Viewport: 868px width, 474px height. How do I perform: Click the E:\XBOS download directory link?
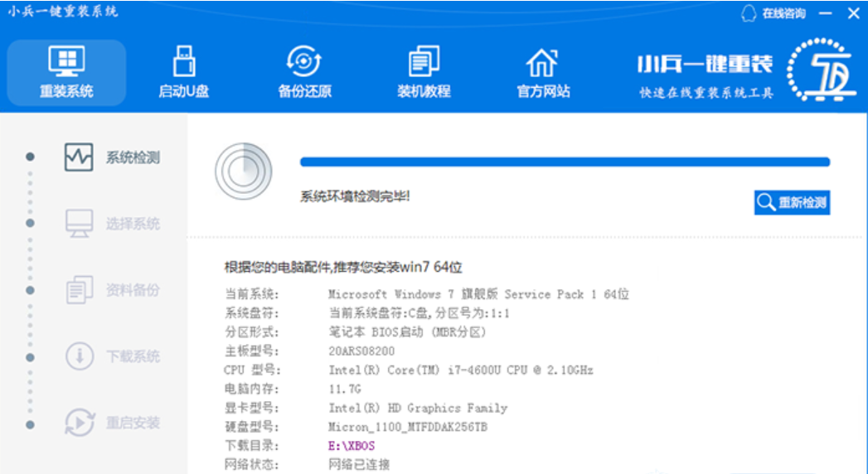tap(352, 446)
